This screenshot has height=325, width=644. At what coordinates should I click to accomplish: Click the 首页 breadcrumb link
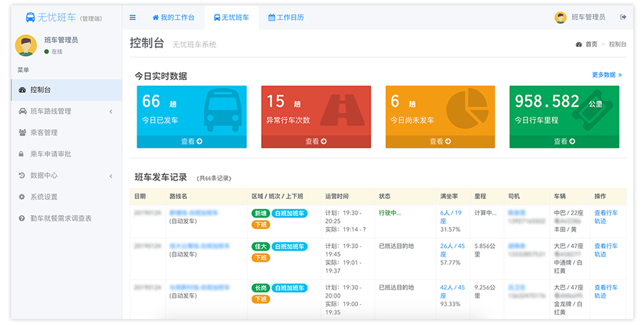coord(591,45)
